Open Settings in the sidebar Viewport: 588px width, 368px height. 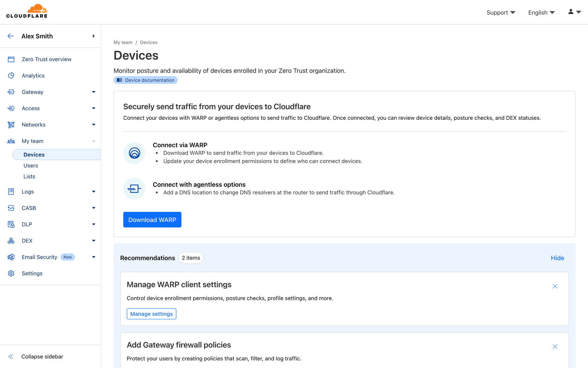[32, 274]
